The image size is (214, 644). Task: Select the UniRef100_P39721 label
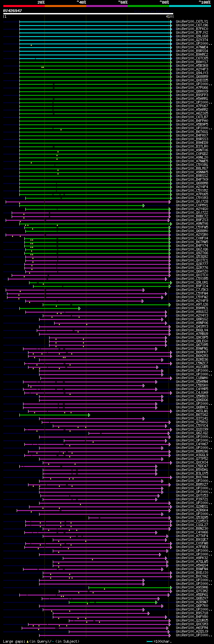click(x=192, y=499)
